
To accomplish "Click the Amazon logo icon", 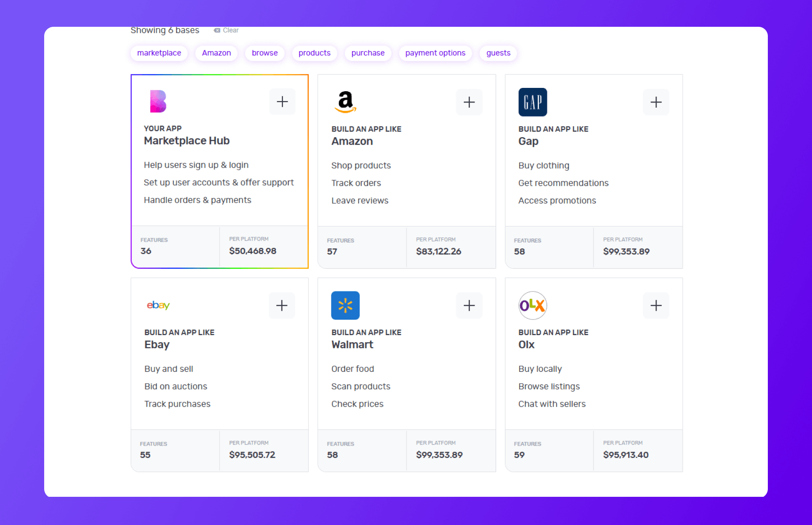I will click(x=345, y=102).
